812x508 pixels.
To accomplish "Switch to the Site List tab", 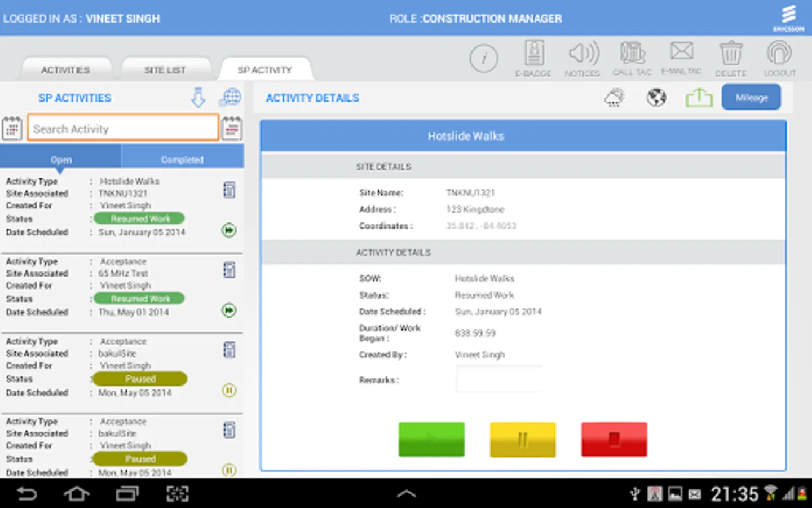I will 165,70.
